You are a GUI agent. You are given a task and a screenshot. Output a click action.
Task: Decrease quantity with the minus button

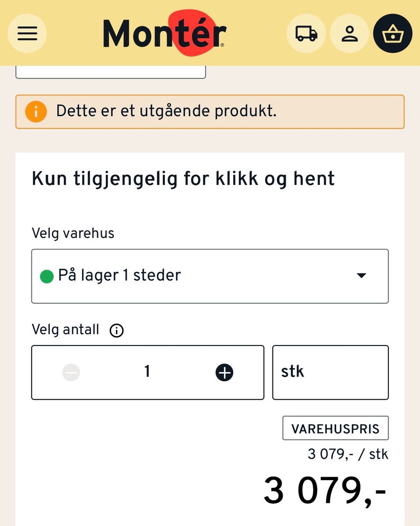(71, 373)
